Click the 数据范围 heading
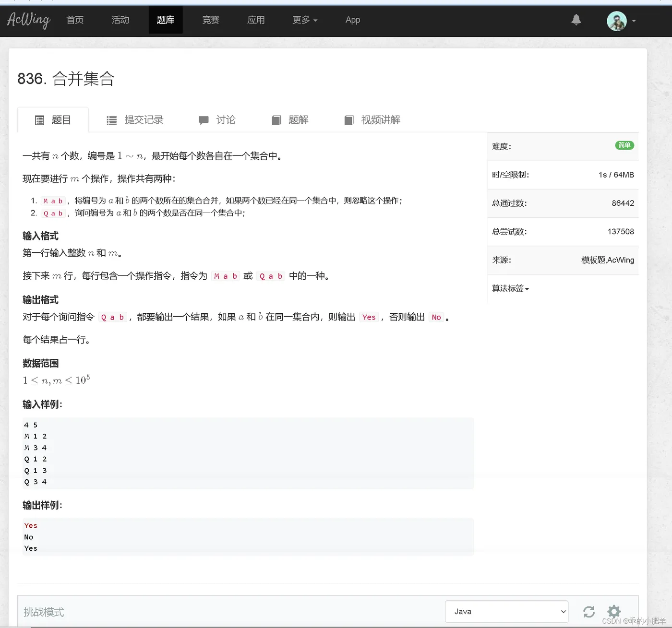 41,363
